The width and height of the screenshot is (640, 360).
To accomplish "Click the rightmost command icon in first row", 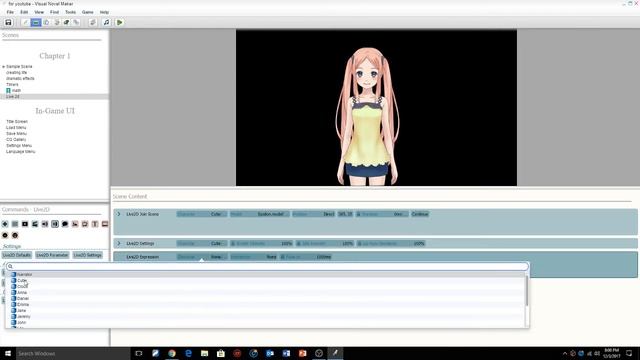I will click(x=105, y=224).
